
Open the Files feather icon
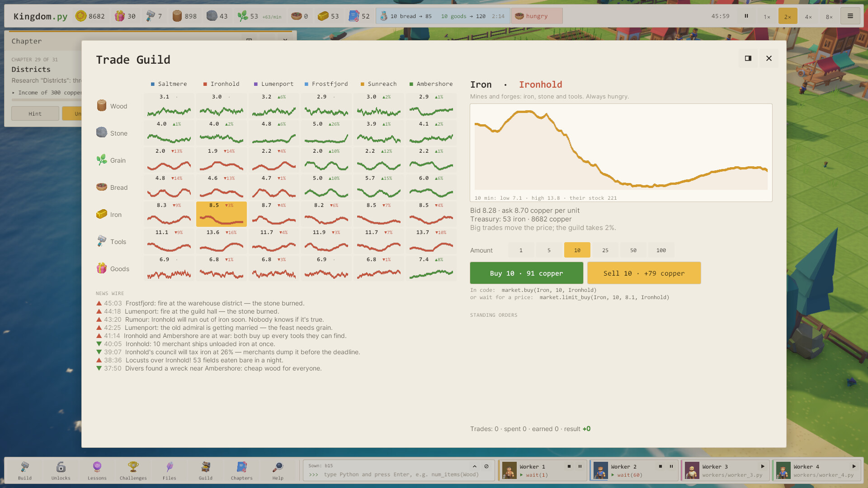click(170, 470)
